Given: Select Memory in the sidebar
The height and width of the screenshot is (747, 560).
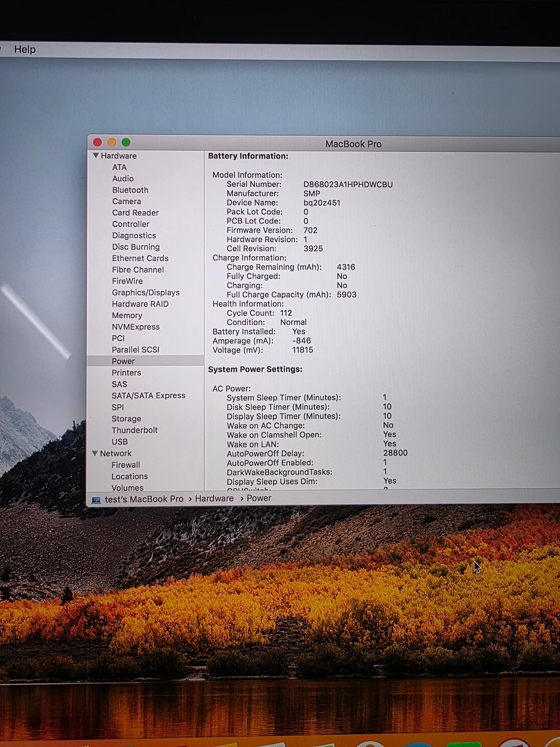Looking at the screenshot, I should tap(127, 316).
